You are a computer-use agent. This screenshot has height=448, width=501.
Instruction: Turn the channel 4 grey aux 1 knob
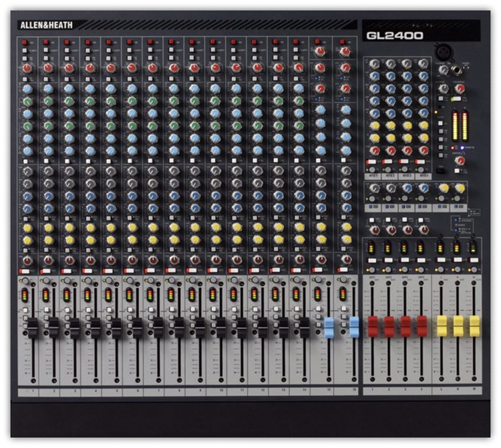(x=90, y=172)
